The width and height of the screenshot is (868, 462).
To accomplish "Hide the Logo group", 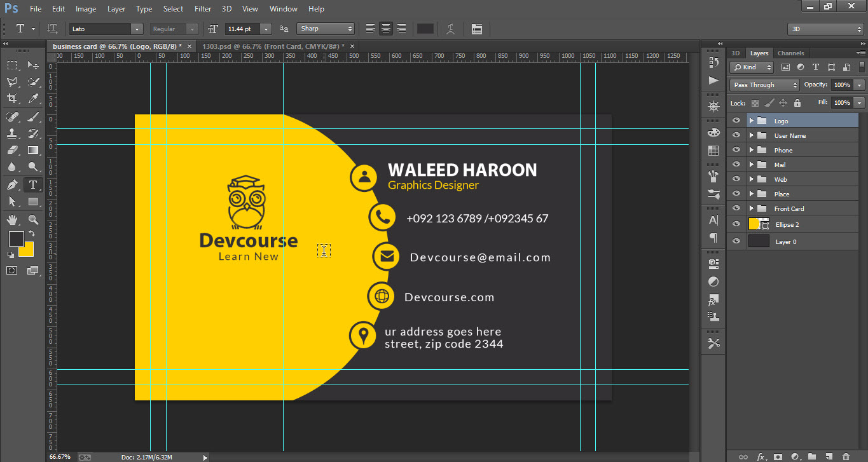I will pos(736,121).
